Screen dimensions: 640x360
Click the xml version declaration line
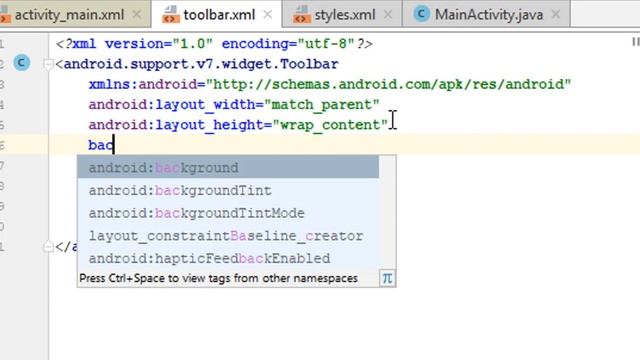click(x=214, y=44)
